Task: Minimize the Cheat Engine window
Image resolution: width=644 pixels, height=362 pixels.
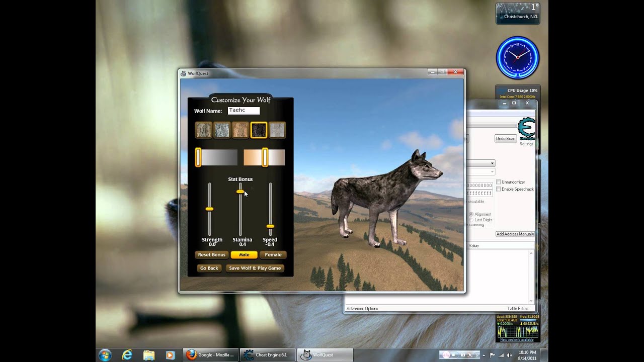Action: pyautogui.click(x=504, y=103)
